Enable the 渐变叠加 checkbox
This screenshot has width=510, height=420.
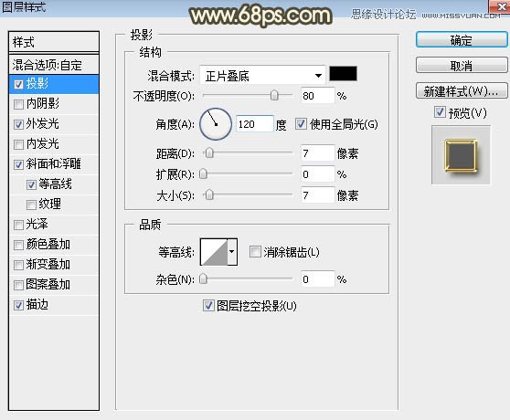pos(18,266)
